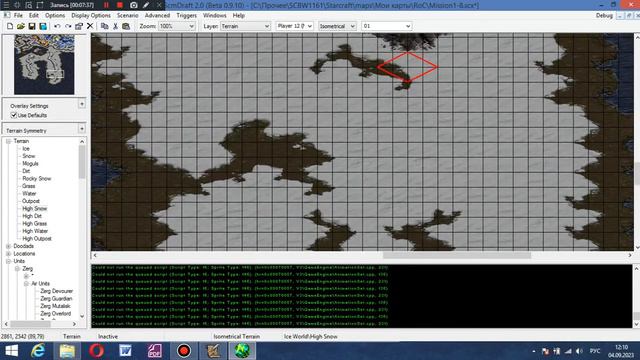Expand the Doodads tree node

click(x=8, y=246)
